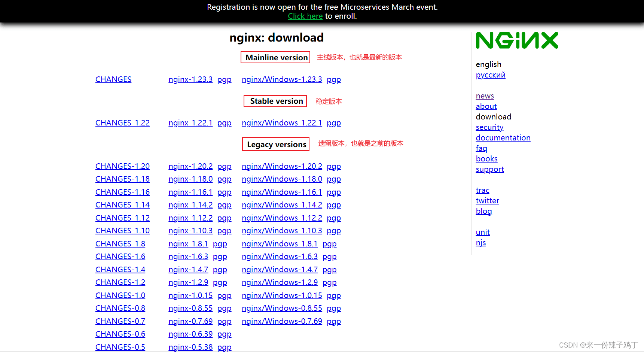Go to the about page
644x352 pixels.
click(486, 106)
